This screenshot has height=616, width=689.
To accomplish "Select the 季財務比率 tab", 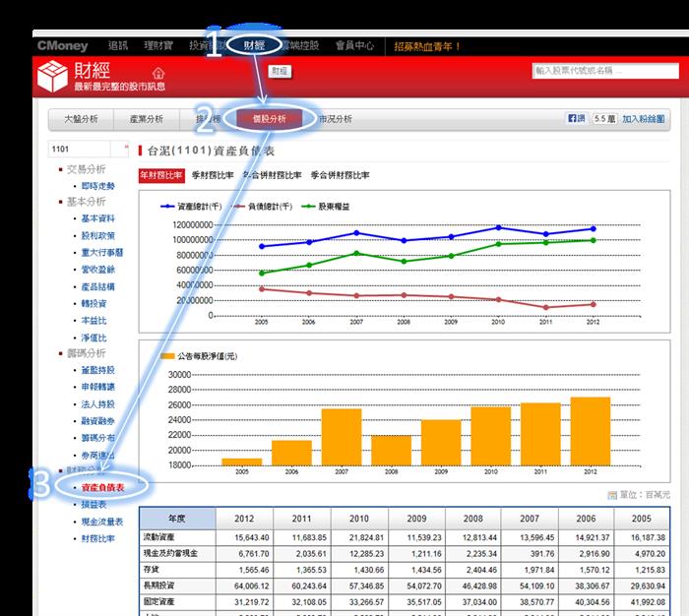I will 213,175.
